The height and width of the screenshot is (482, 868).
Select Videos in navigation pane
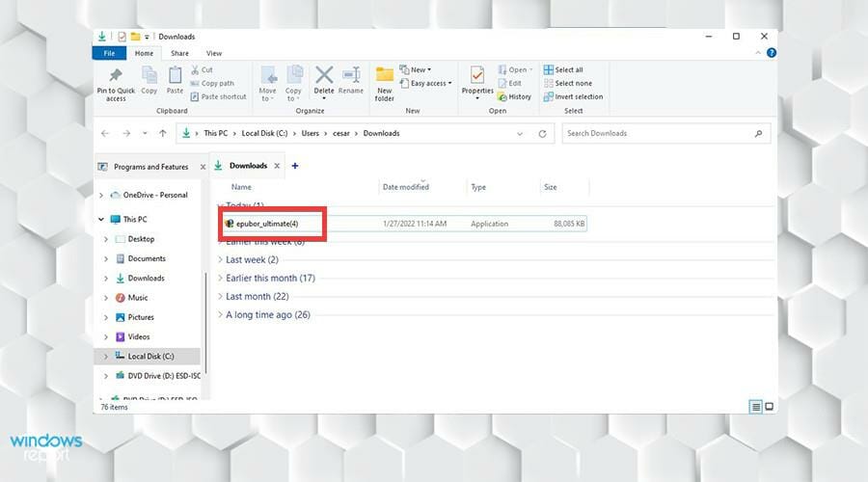pos(138,336)
